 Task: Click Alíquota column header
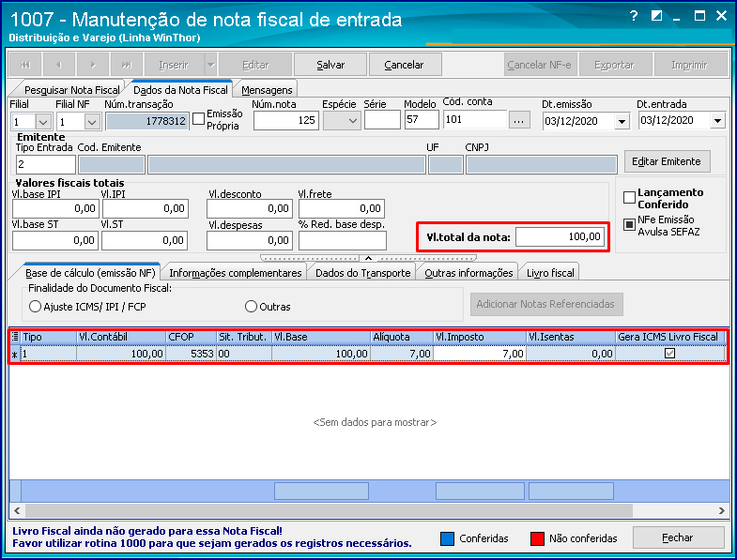click(402, 337)
